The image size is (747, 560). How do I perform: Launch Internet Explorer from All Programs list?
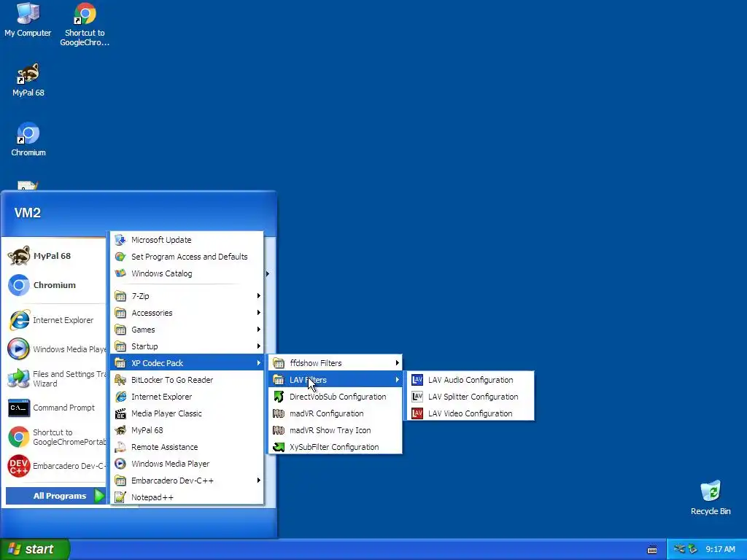pos(187,397)
